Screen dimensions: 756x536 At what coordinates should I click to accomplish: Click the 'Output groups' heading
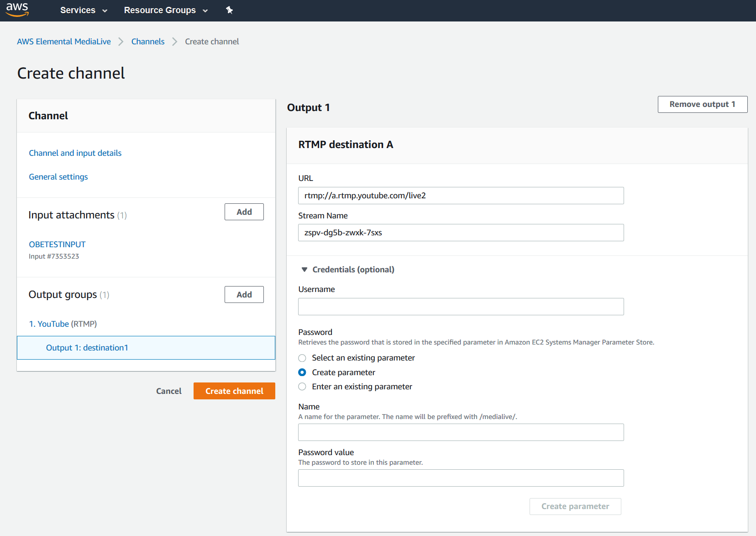[63, 295]
